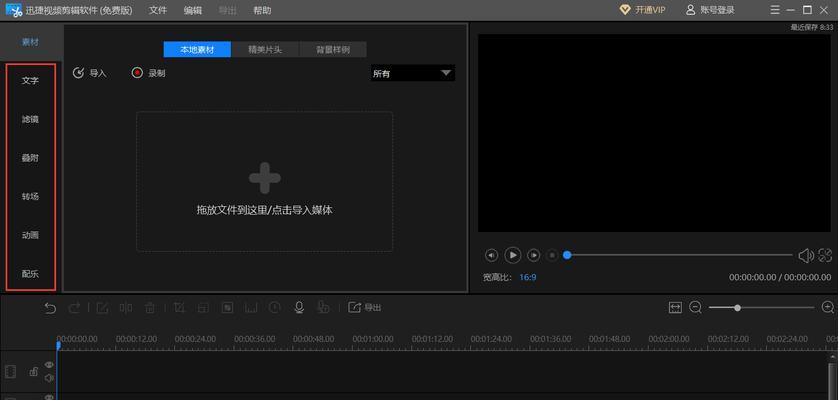Toggle the lock on the video track
838x400 pixels.
point(33,372)
